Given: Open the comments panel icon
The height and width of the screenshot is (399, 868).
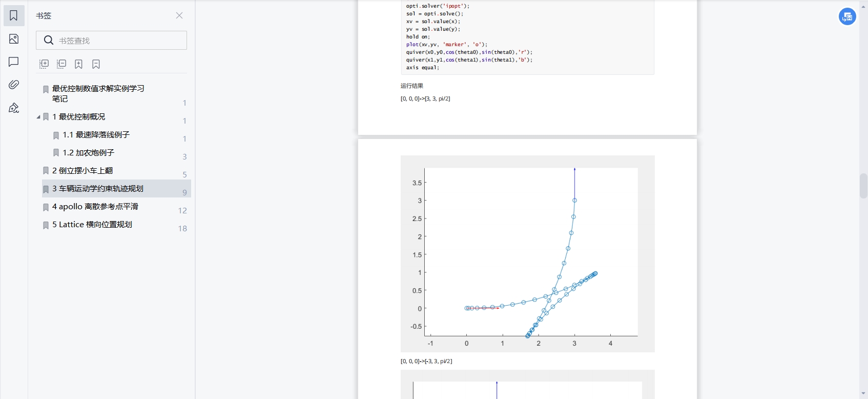Looking at the screenshot, I should click(14, 62).
